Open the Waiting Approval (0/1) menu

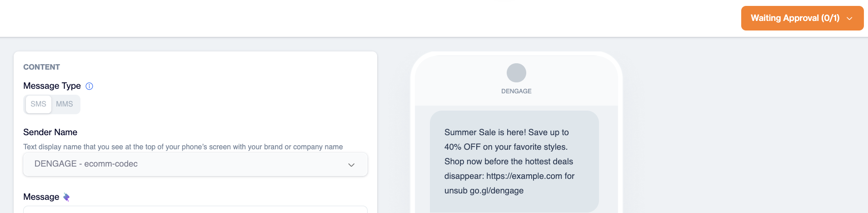click(x=802, y=18)
